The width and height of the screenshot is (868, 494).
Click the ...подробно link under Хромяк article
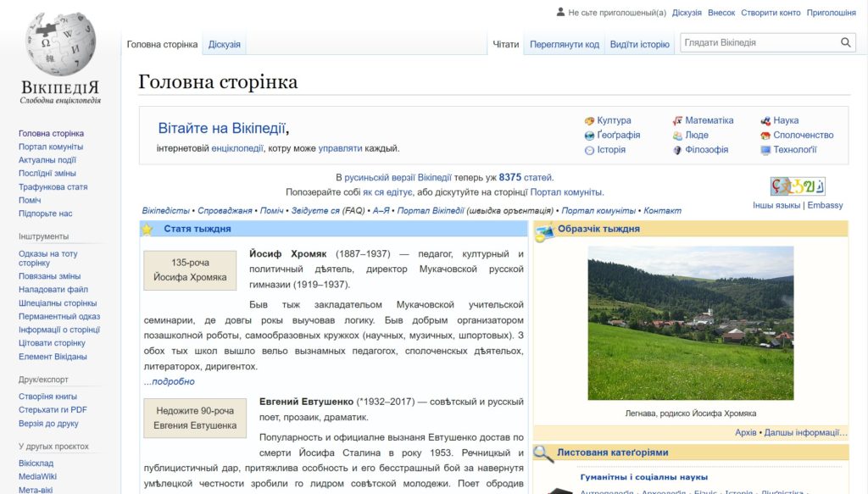[169, 381]
